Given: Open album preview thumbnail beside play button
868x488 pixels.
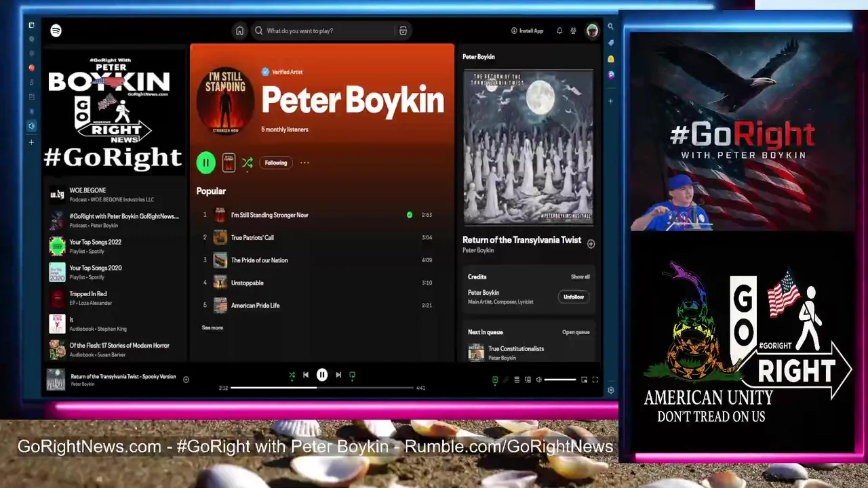Looking at the screenshot, I should (229, 163).
